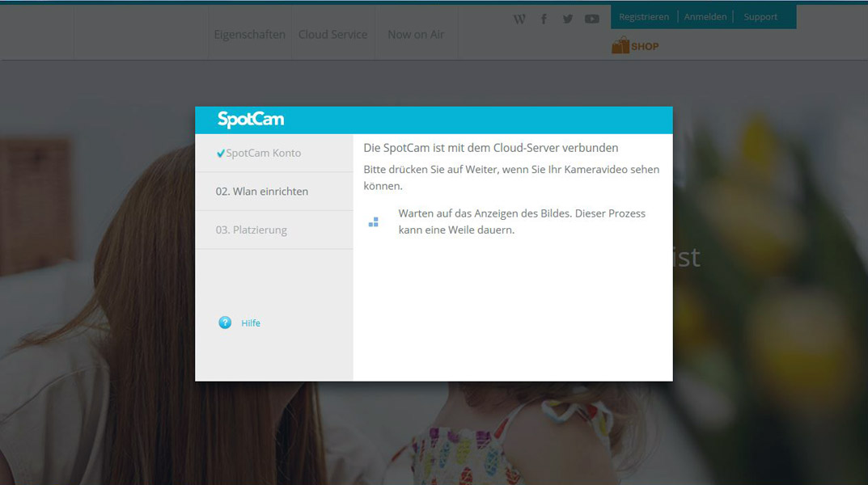This screenshot has width=868, height=485.
Task: Open the Now on Air menu
Action: click(416, 34)
